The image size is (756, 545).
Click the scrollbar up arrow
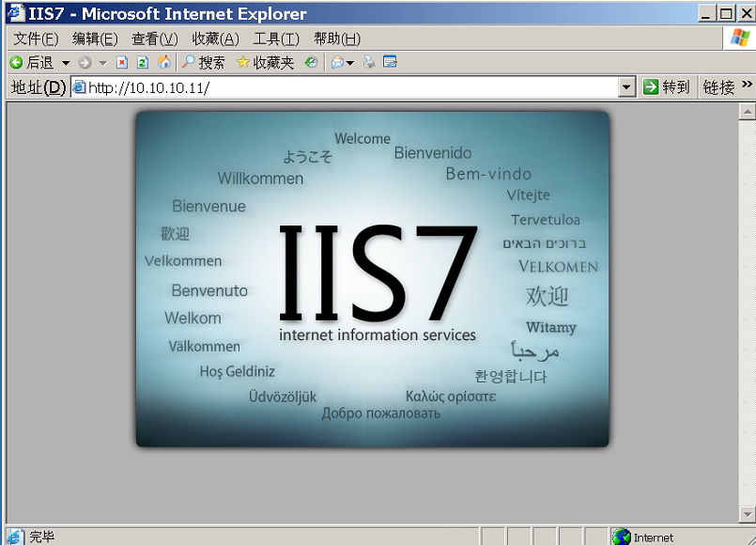pyautogui.click(x=747, y=112)
